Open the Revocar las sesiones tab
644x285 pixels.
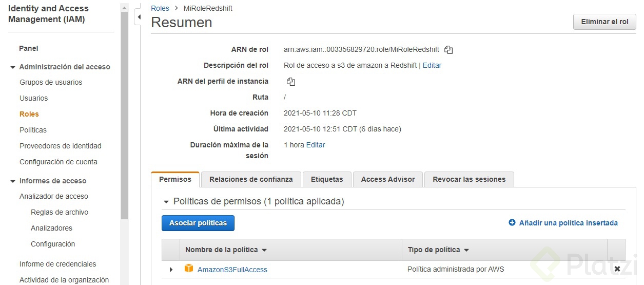point(469,179)
